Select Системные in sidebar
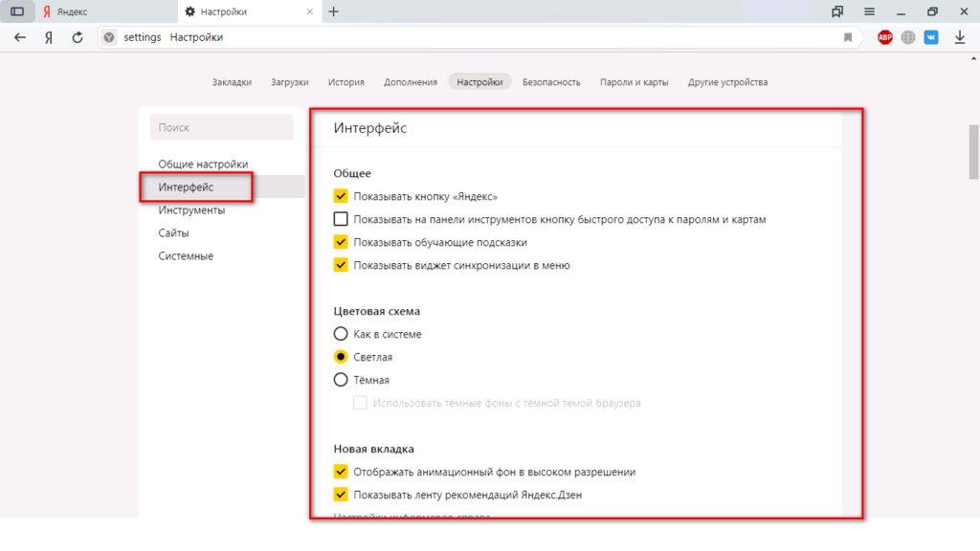Screen dimensions: 980x551 [186, 256]
